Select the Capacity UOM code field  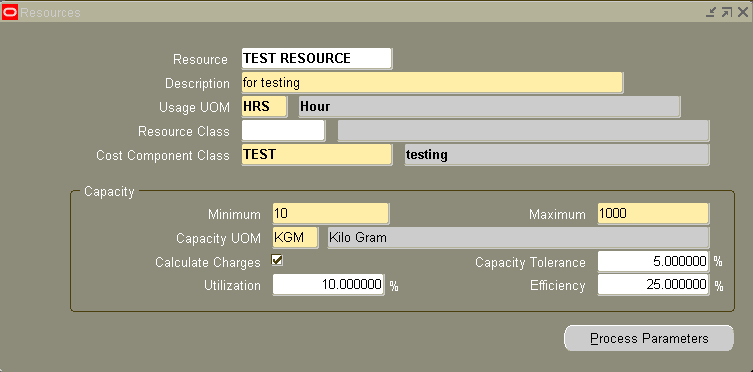295,238
